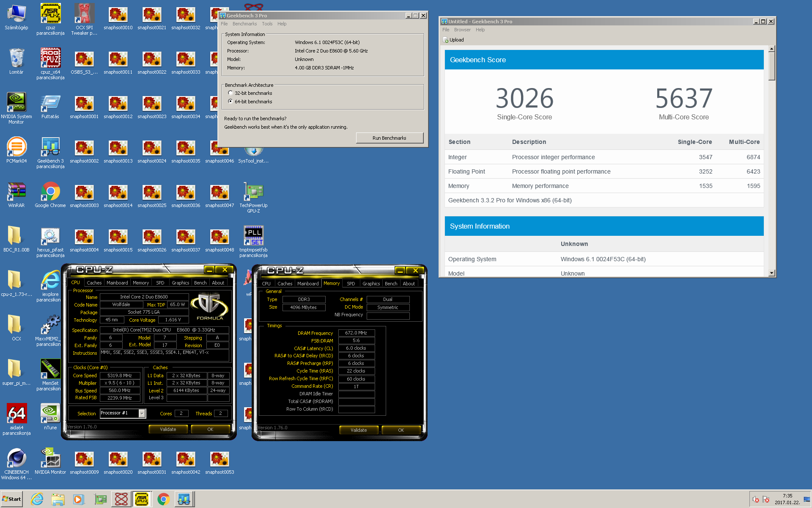The width and height of the screenshot is (812, 508).
Task: Open Processor #1 selection dropdown
Action: (x=142, y=413)
